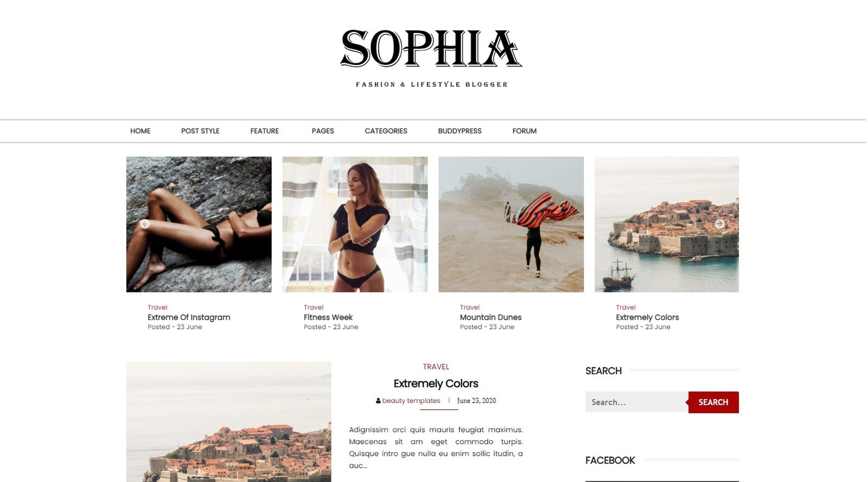868x482 pixels.
Task: Click the Mountain Dunes carousel thumbnail image
Action: click(x=511, y=225)
